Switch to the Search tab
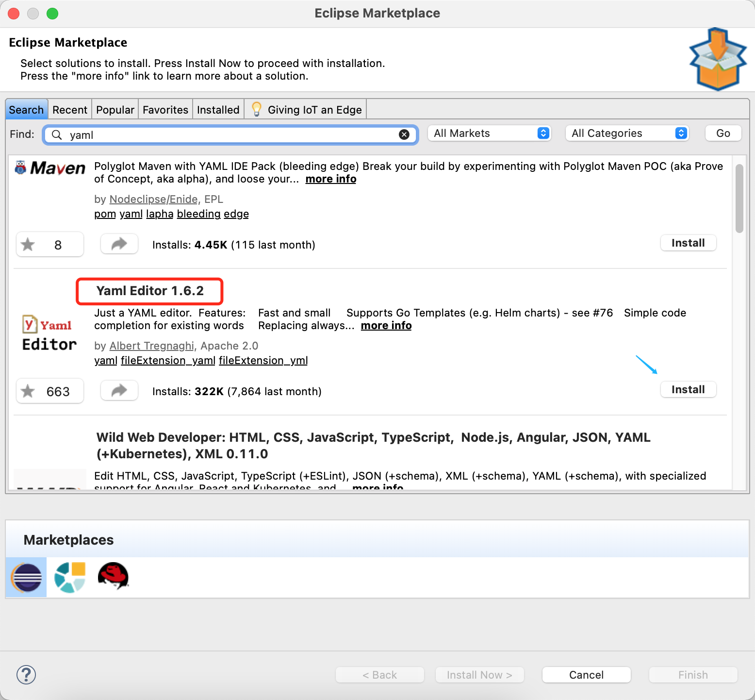Screen dimensions: 755x700 26,109
